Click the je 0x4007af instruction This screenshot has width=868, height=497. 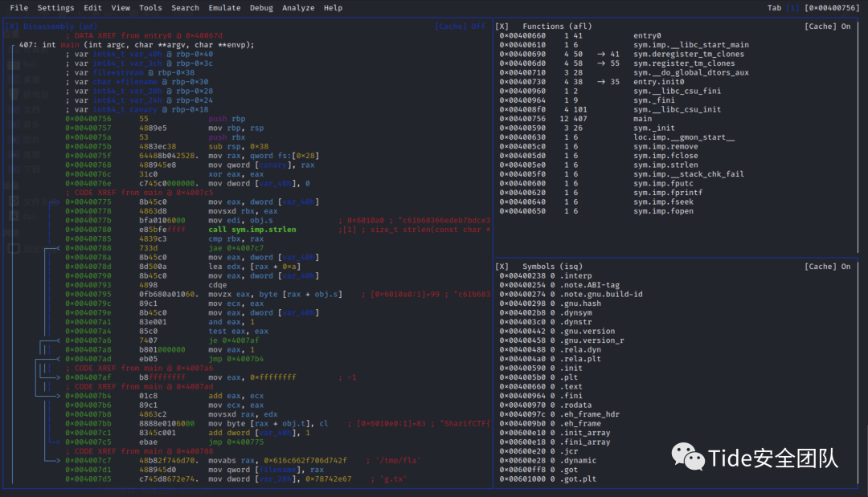[234, 340]
